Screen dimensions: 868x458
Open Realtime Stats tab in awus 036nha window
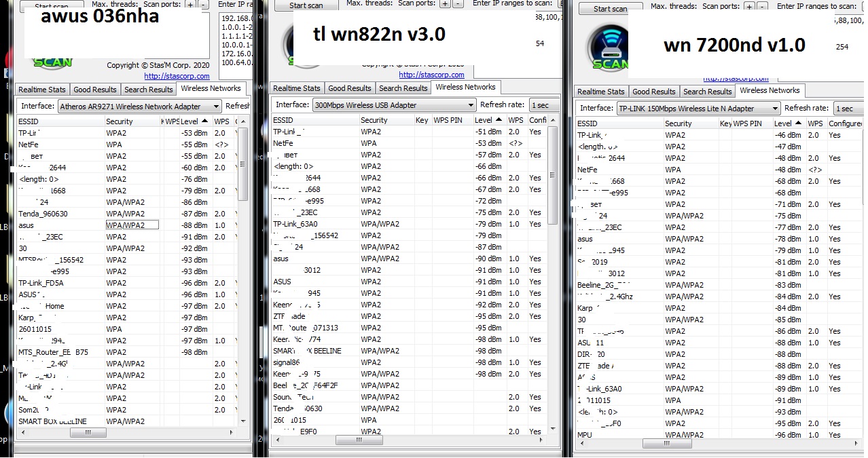[x=42, y=90]
